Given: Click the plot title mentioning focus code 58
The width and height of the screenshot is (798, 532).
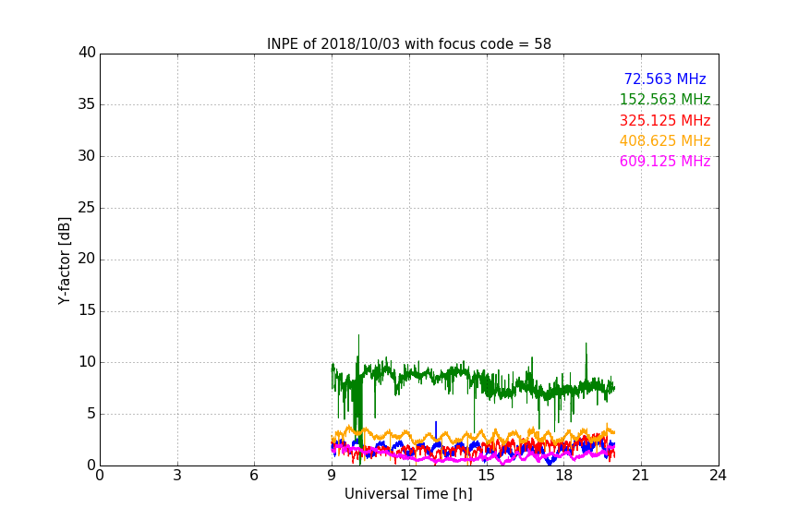Looking at the screenshot, I should (x=408, y=44).
